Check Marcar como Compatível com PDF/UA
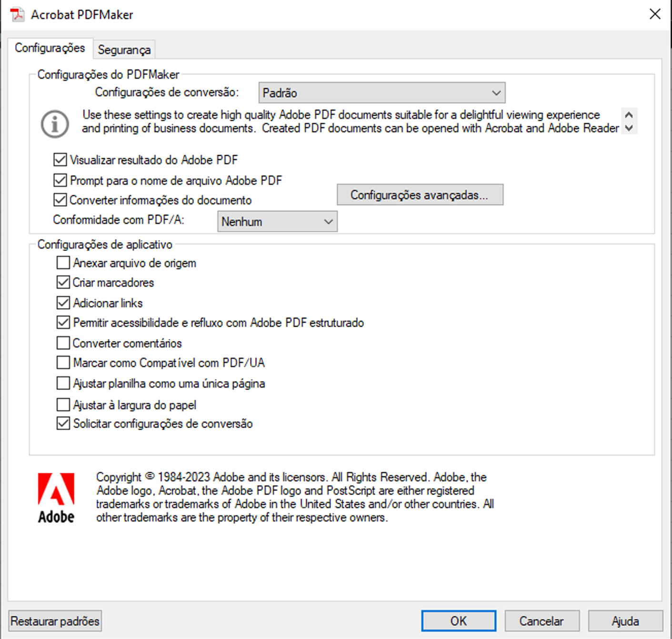 pyautogui.click(x=63, y=362)
